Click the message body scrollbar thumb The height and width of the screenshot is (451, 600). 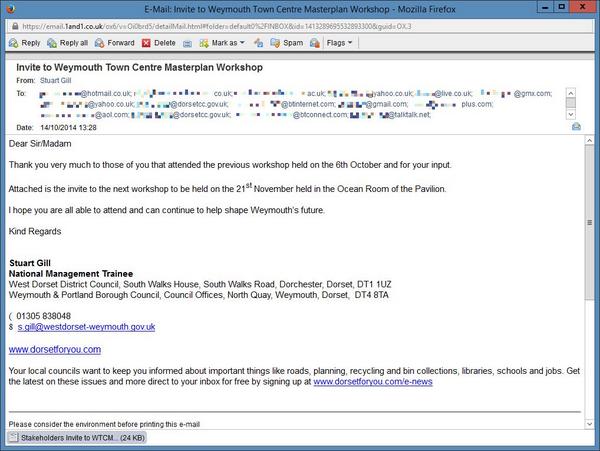[589, 223]
